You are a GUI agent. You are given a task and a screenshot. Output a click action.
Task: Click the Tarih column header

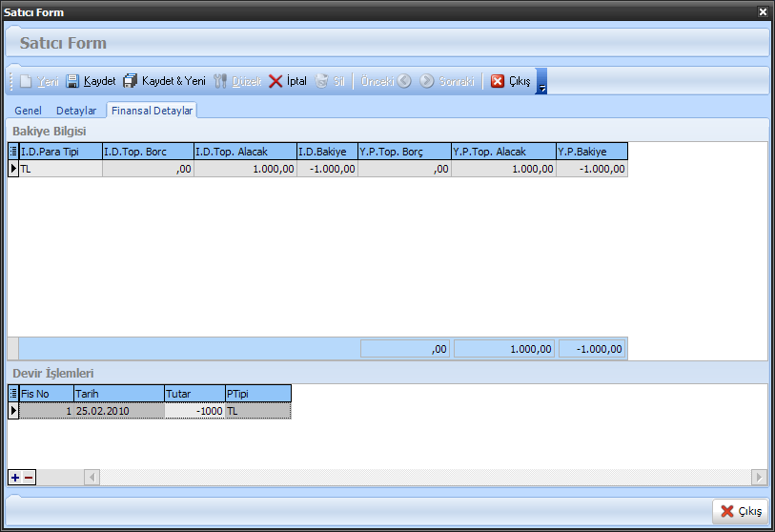[118, 393]
